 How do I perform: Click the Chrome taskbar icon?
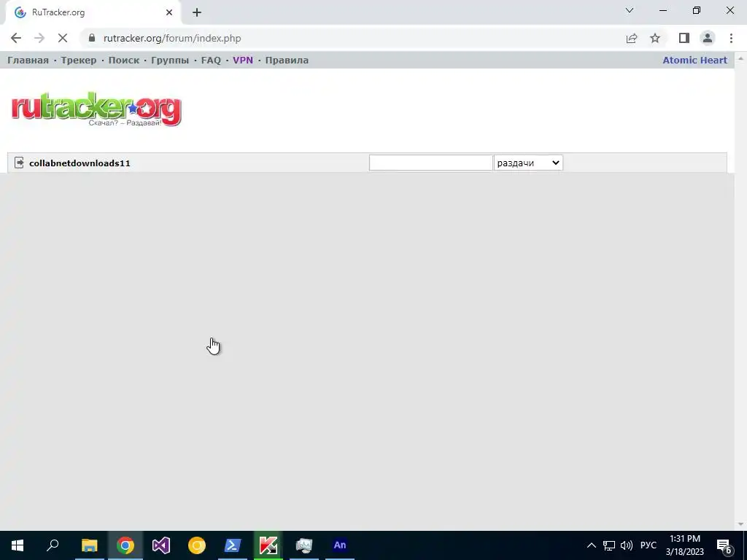[x=125, y=545]
